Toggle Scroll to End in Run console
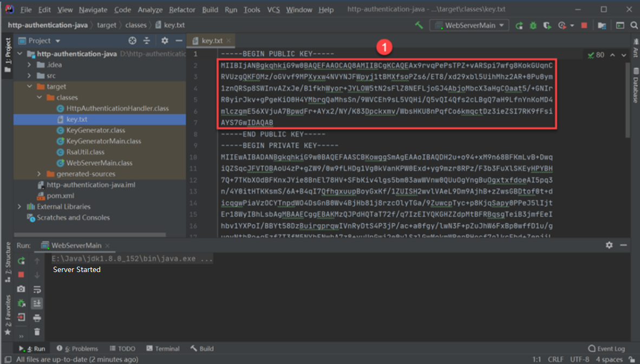640x364 pixels. pos(37,303)
